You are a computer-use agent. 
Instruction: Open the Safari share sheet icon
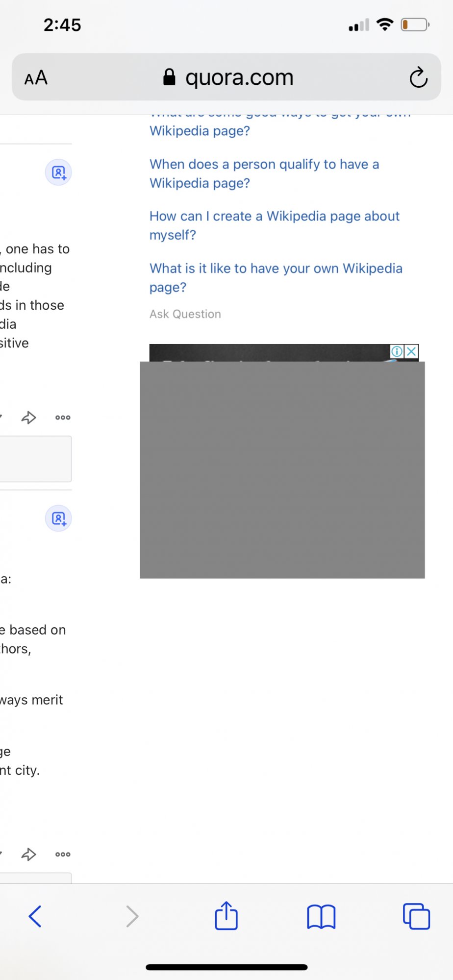(226, 915)
